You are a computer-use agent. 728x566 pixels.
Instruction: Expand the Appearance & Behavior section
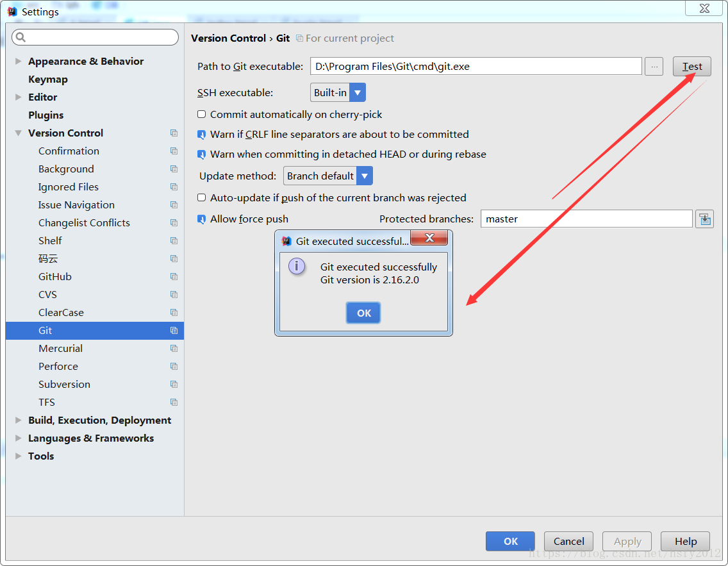tap(18, 62)
